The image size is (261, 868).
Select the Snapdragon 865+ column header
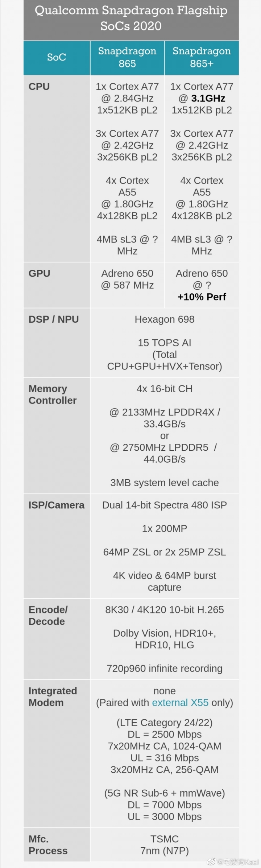pos(202,57)
